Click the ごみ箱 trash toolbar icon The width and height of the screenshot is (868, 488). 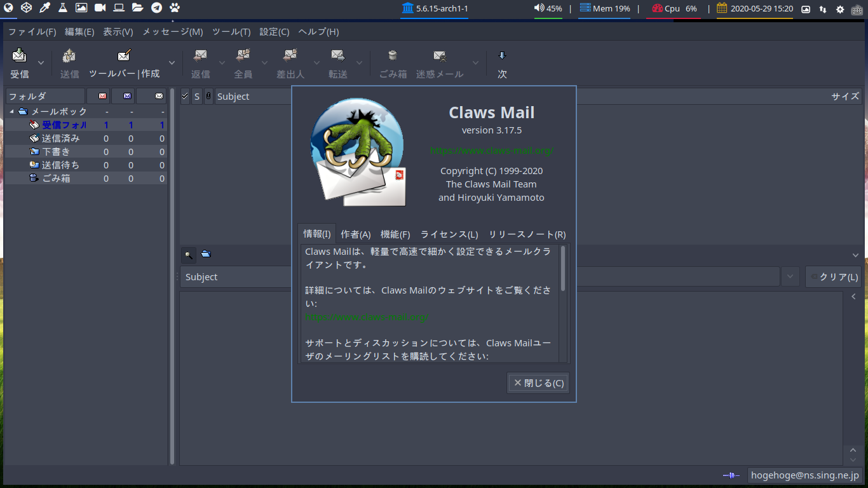coord(393,55)
